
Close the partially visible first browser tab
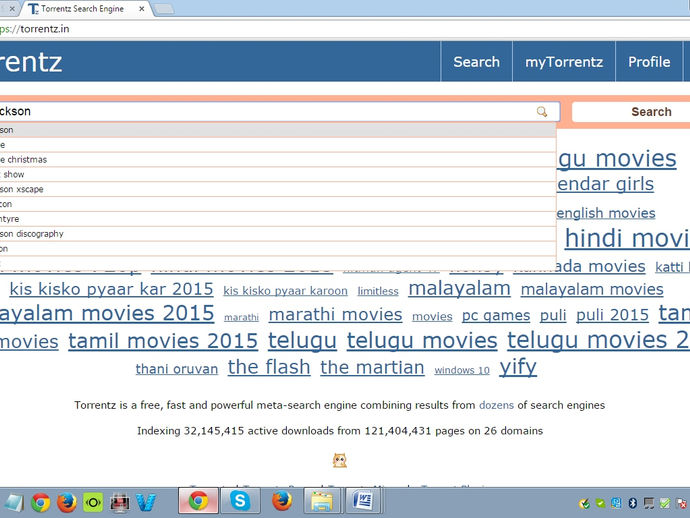click(x=12, y=9)
